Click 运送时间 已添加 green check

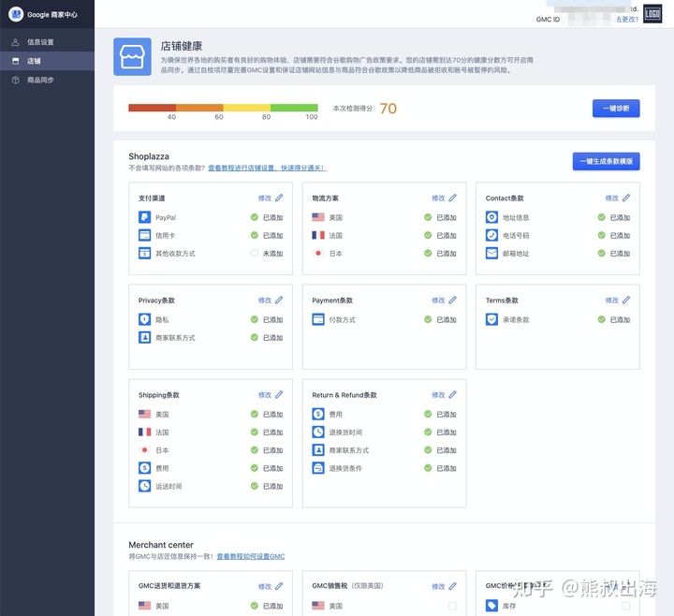click(255, 486)
